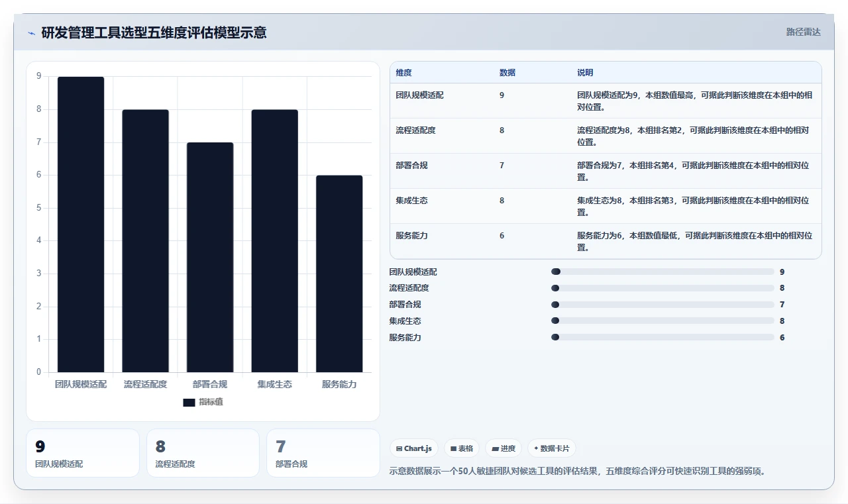Image resolution: width=848 pixels, height=504 pixels.
Task: Click the 集成生态 progress bar
Action: pos(662,321)
